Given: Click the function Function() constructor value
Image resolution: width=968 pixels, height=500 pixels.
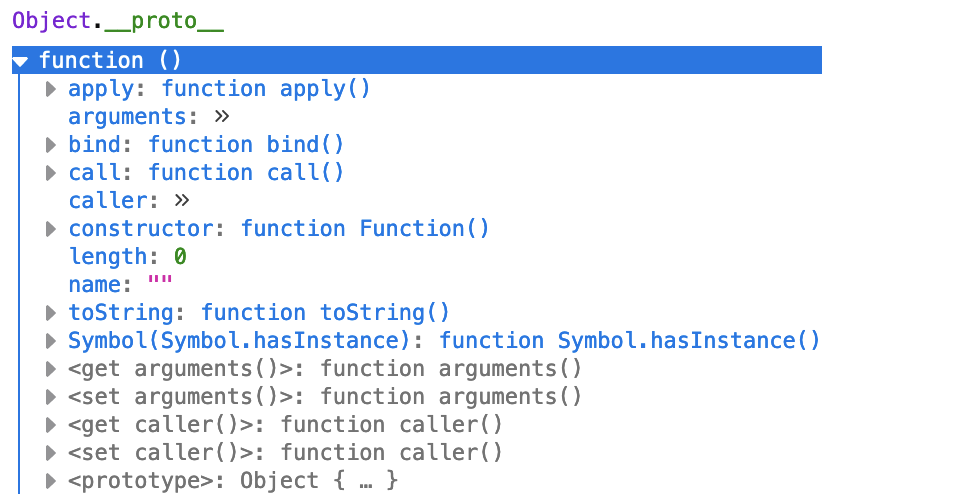Looking at the screenshot, I should (x=365, y=229).
